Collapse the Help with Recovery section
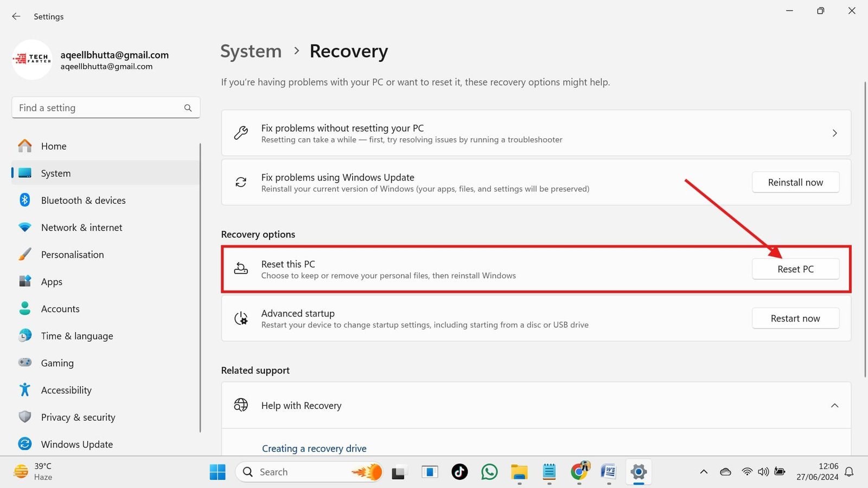The width and height of the screenshot is (868, 488). click(835, 405)
